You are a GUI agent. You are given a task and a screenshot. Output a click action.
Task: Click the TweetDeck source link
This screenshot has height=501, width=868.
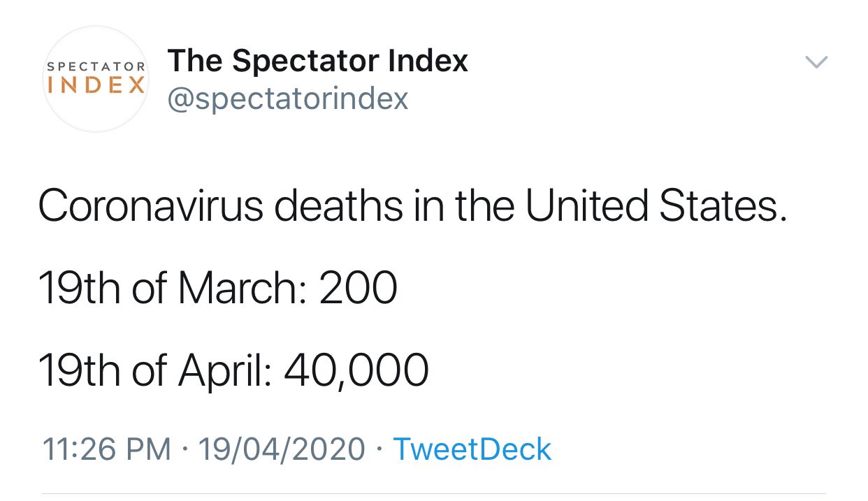pyautogui.click(x=472, y=449)
